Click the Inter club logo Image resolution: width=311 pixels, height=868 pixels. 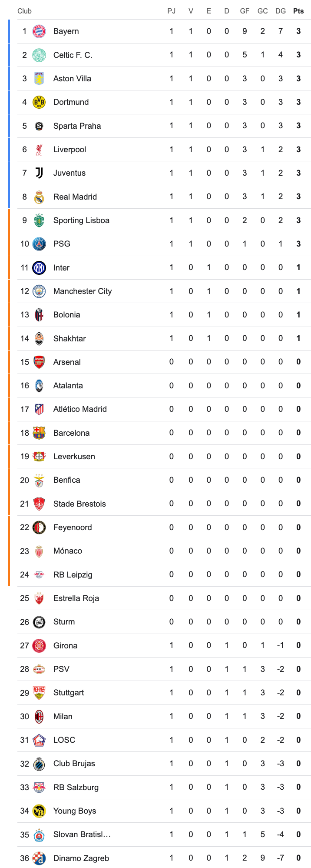pos(39,267)
